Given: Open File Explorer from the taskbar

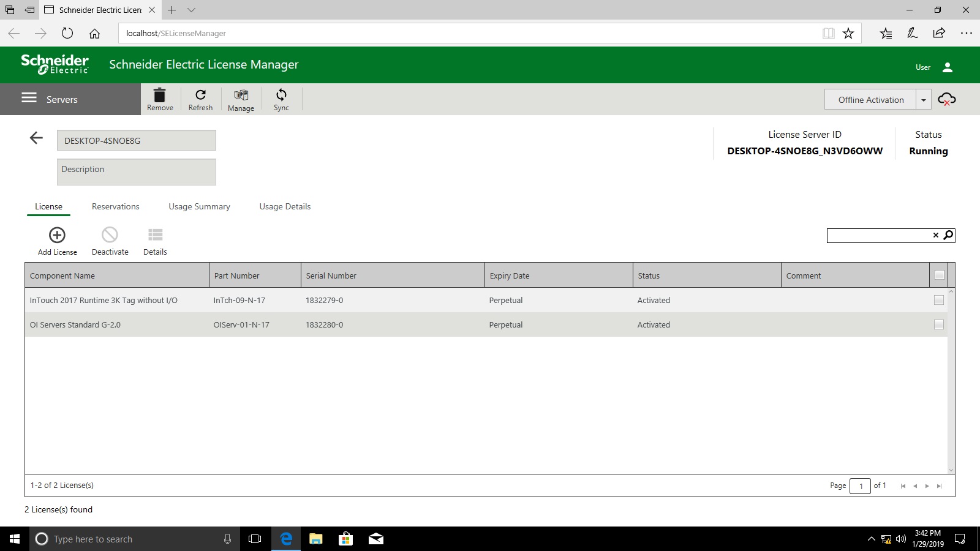Looking at the screenshot, I should (315, 539).
